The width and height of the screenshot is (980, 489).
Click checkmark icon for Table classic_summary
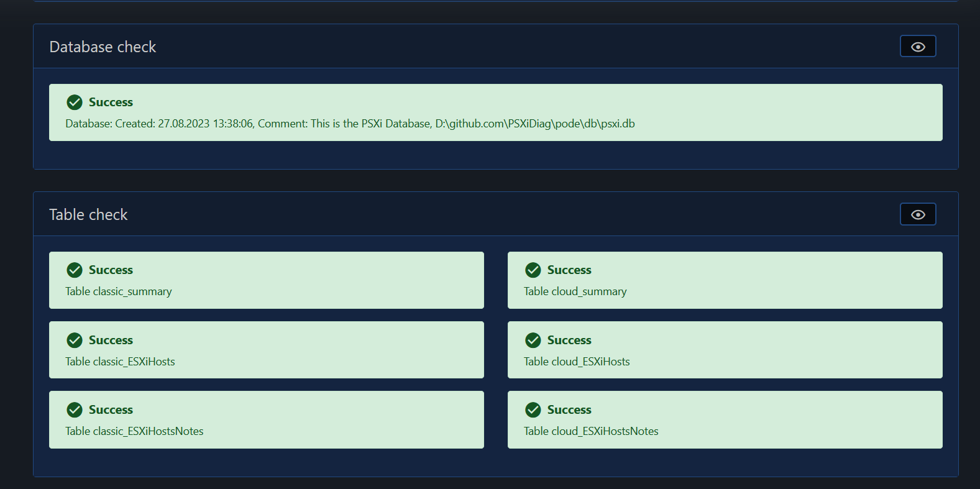(x=75, y=270)
